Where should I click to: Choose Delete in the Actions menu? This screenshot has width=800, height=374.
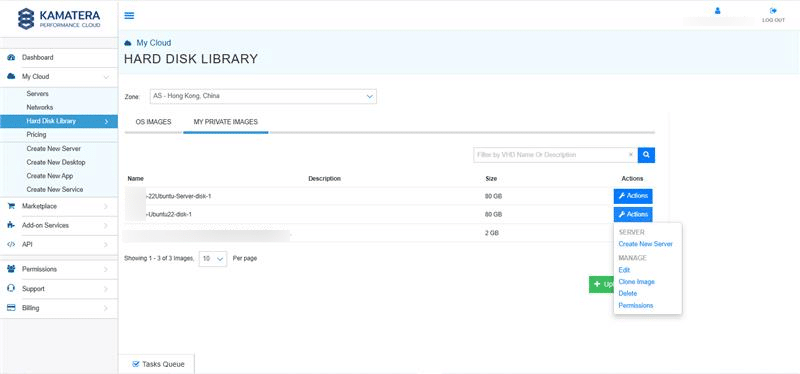point(628,293)
